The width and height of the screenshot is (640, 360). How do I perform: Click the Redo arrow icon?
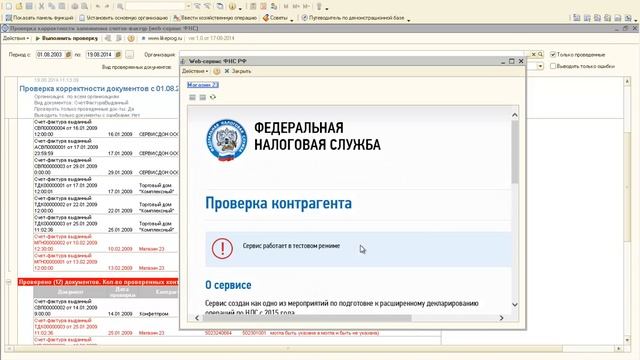pyautogui.click(x=107, y=6)
